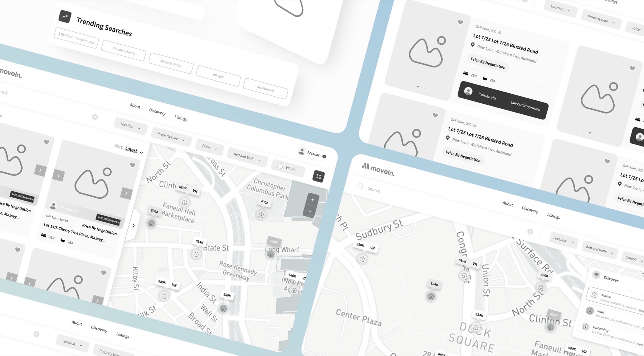Image resolution: width=644 pixels, height=356 pixels.
Task: Open About nav link in the Search field panel
Action: tap(507, 204)
